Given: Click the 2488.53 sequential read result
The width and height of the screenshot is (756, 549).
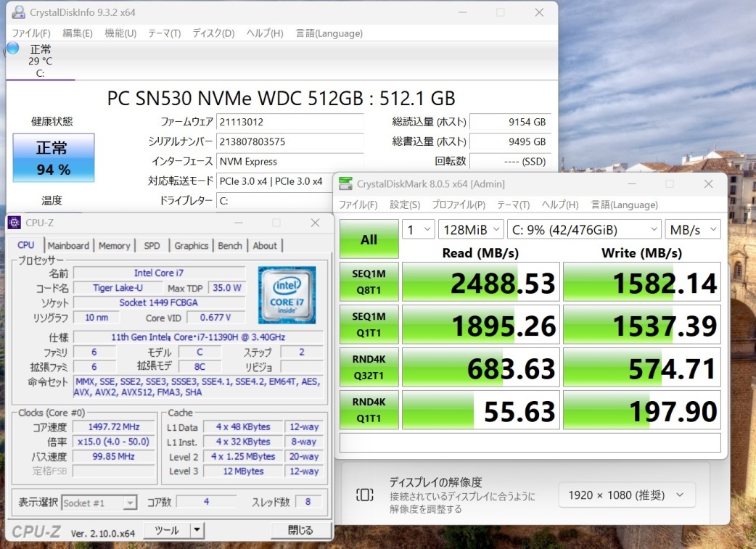Looking at the screenshot, I should pyautogui.click(x=481, y=282).
